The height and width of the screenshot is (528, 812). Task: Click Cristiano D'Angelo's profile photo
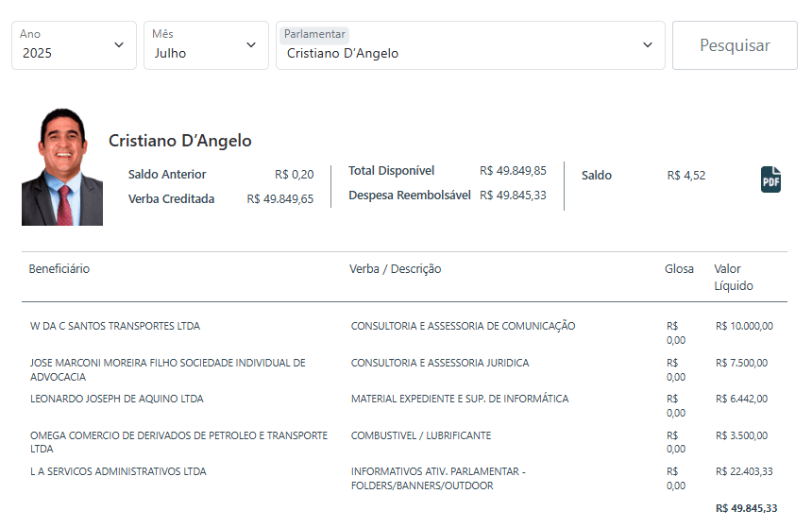(62, 167)
